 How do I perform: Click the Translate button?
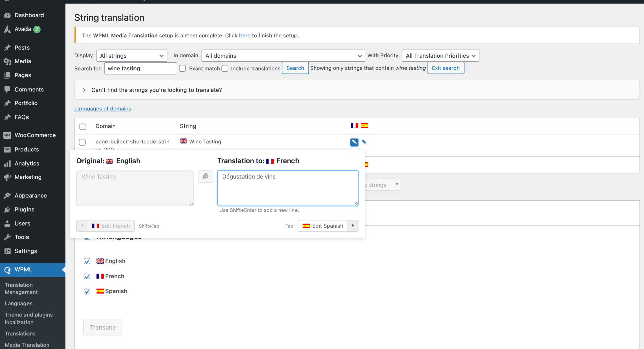pyautogui.click(x=103, y=327)
